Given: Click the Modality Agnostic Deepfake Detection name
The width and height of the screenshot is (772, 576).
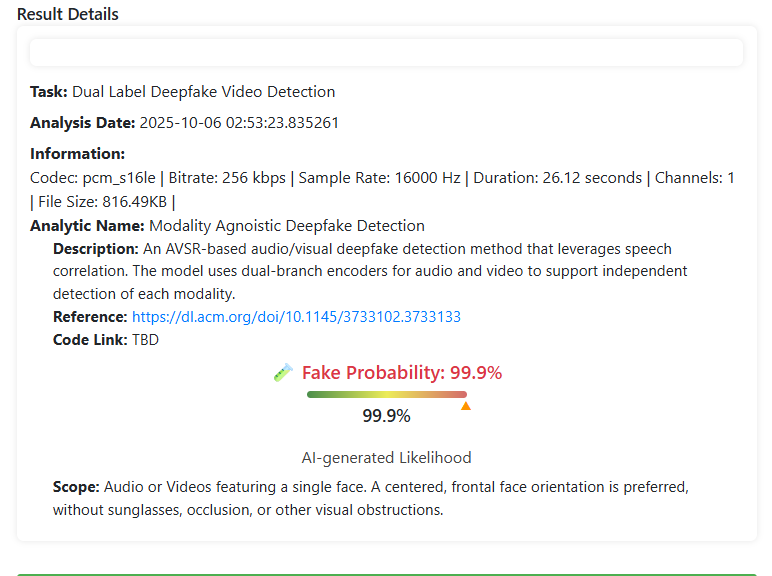Looking at the screenshot, I should click(x=287, y=226).
